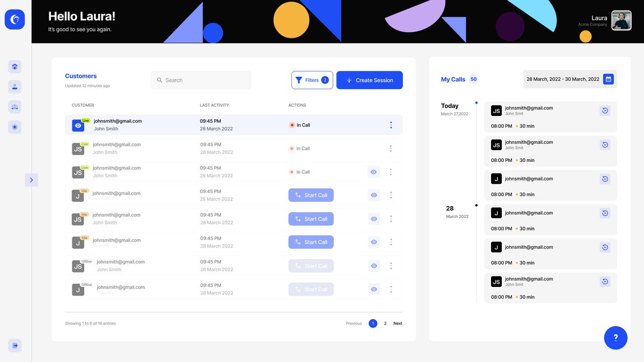Click the CUSTOMER column header
The width and height of the screenshot is (644, 362).
pos(83,106)
